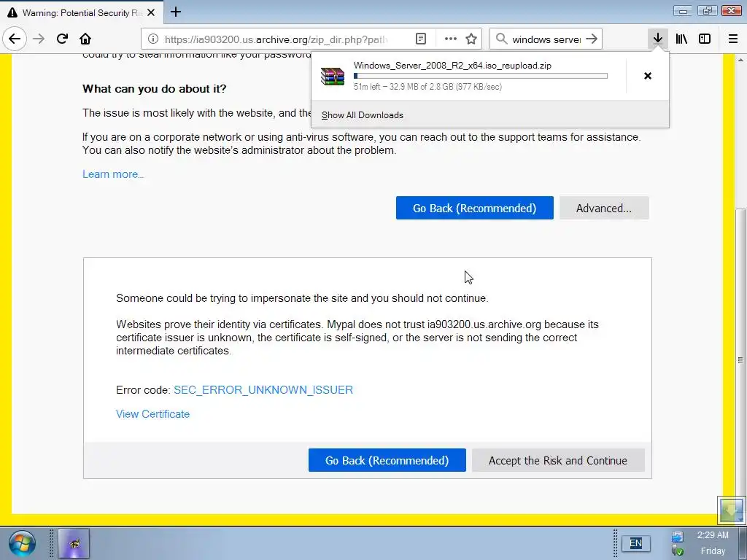Open the View Certificate link

(152, 414)
